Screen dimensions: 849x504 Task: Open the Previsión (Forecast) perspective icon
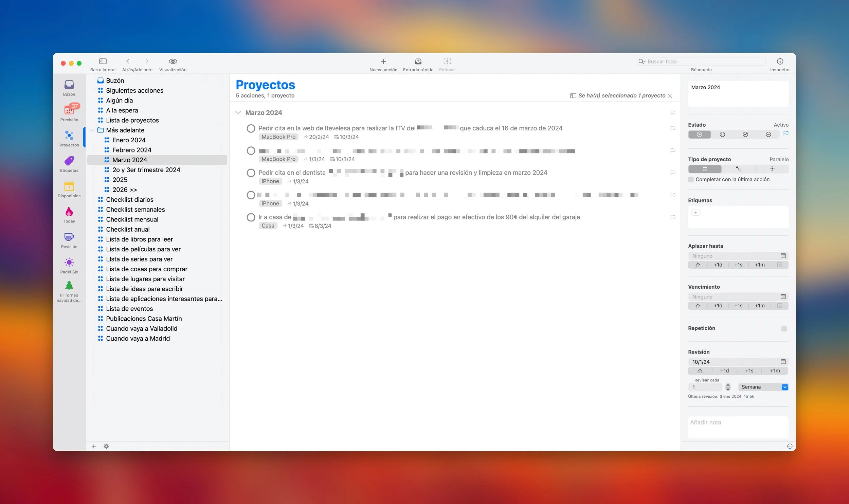click(x=69, y=110)
